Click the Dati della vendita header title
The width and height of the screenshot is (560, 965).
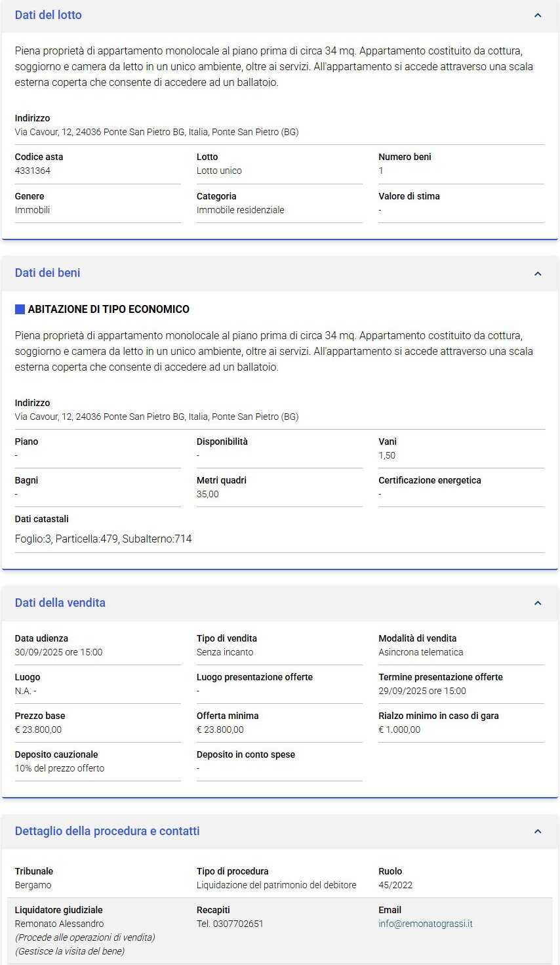pyautogui.click(x=60, y=603)
